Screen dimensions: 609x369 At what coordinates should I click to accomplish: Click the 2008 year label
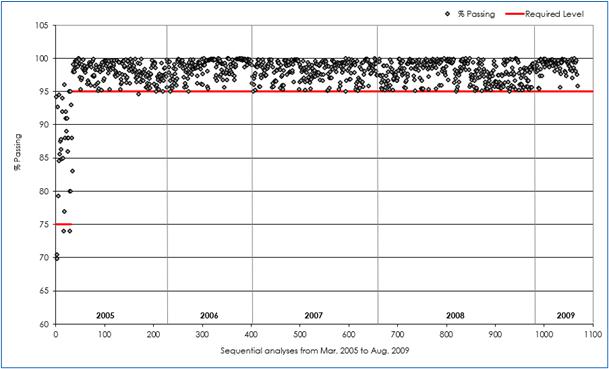(x=456, y=315)
